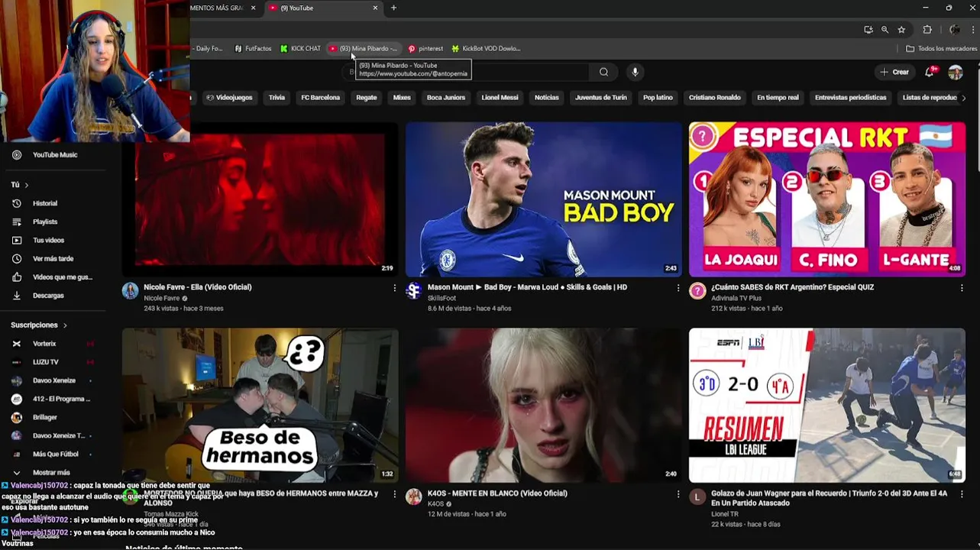
Task: Select the Boca Juniors filter chip
Action: coord(445,98)
